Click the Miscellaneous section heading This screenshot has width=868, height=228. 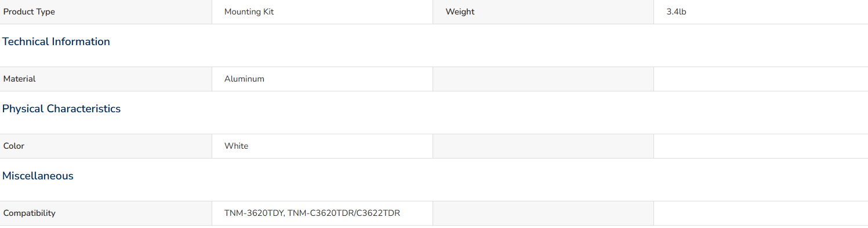tap(38, 176)
